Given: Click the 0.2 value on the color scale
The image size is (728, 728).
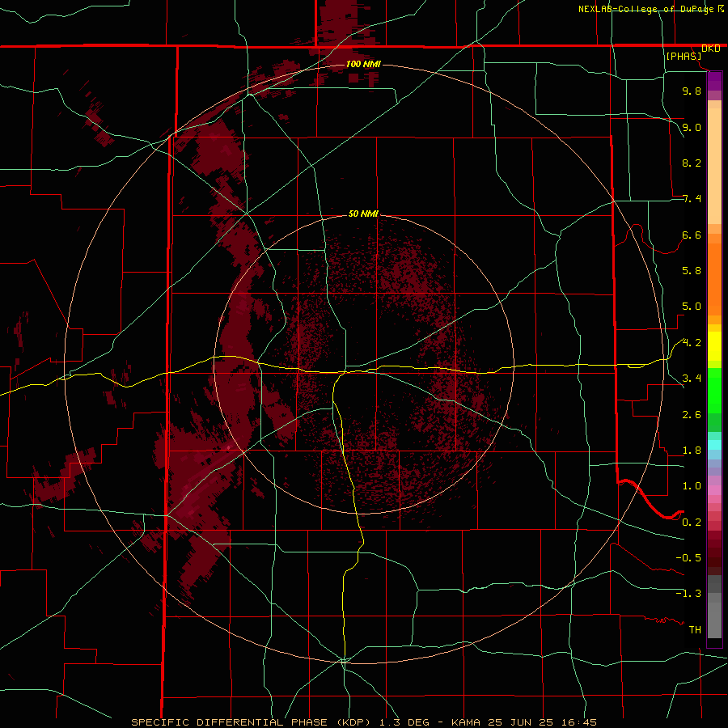Looking at the screenshot, I should [692, 523].
